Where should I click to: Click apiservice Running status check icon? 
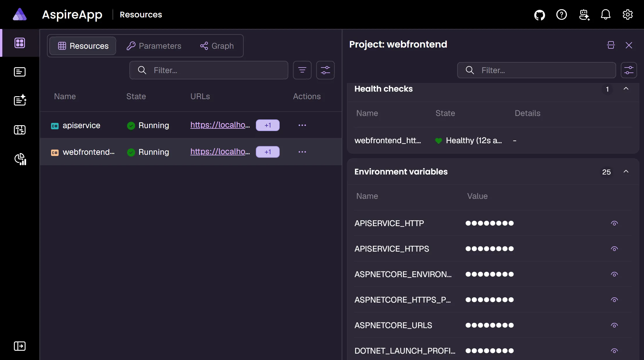pos(131,126)
